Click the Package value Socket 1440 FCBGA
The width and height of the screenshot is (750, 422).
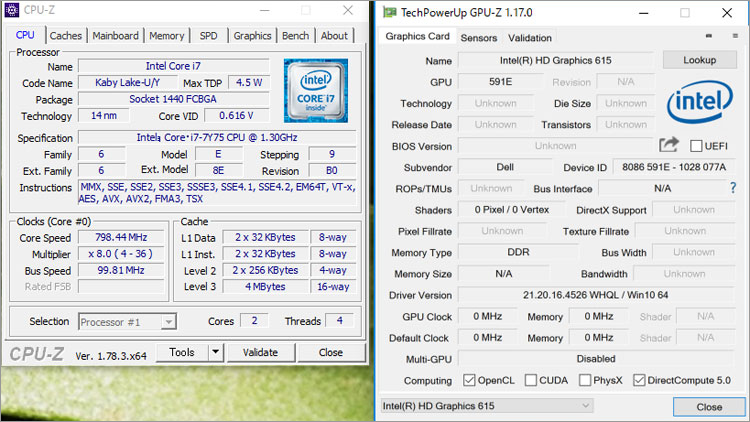point(173,99)
